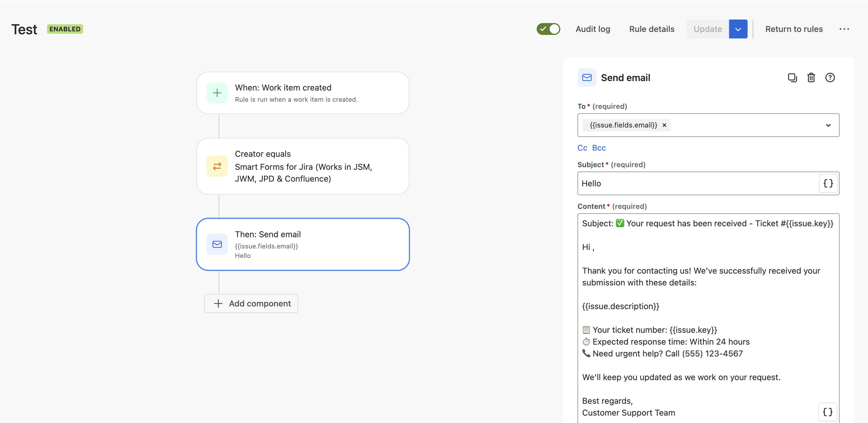
Task: Expand the To recipients dropdown
Action: (828, 125)
